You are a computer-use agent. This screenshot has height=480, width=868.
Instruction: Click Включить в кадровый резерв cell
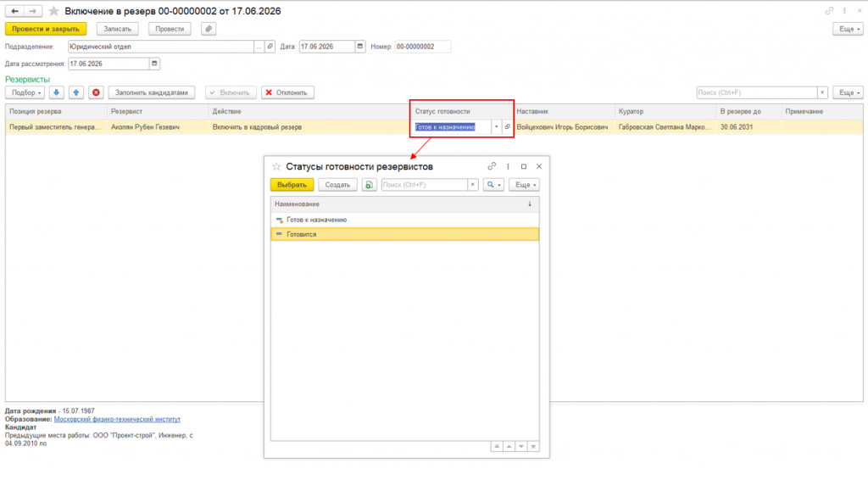(309, 126)
